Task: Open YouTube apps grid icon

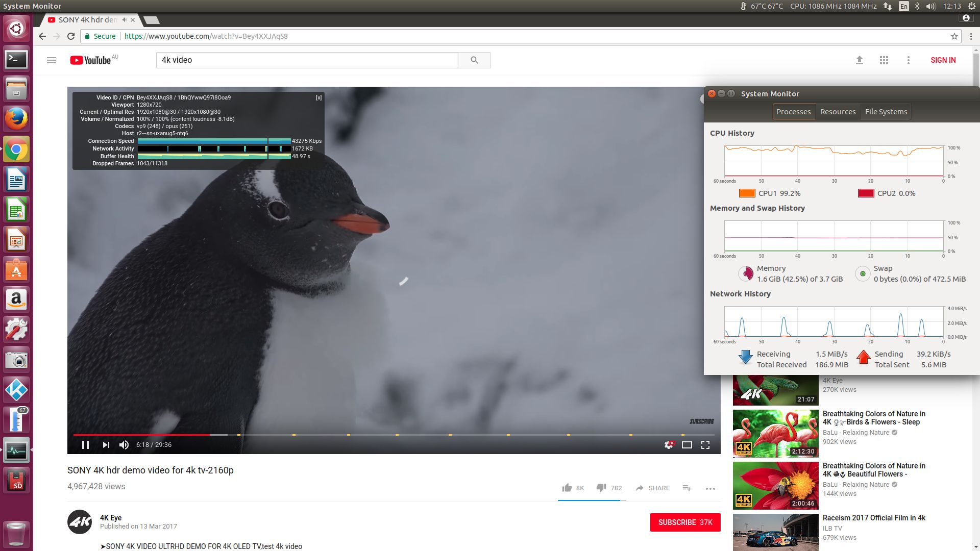Action: click(884, 60)
